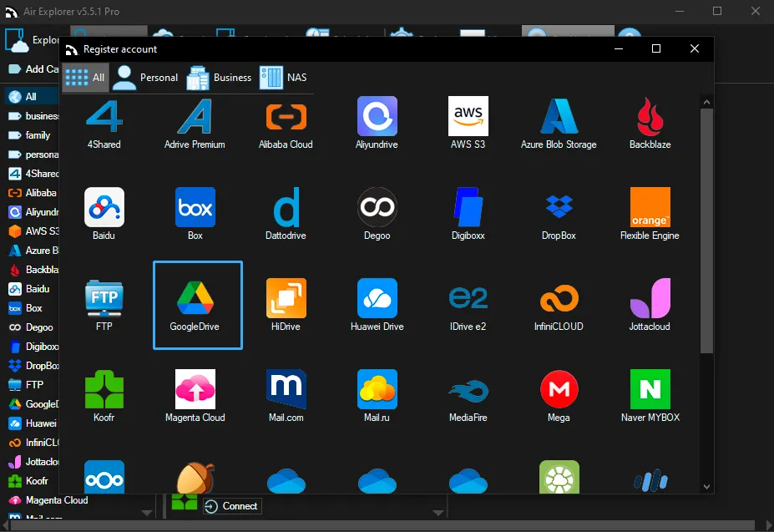Image resolution: width=774 pixels, height=532 pixels.
Task: Switch to the Personal tab
Action: 145,78
